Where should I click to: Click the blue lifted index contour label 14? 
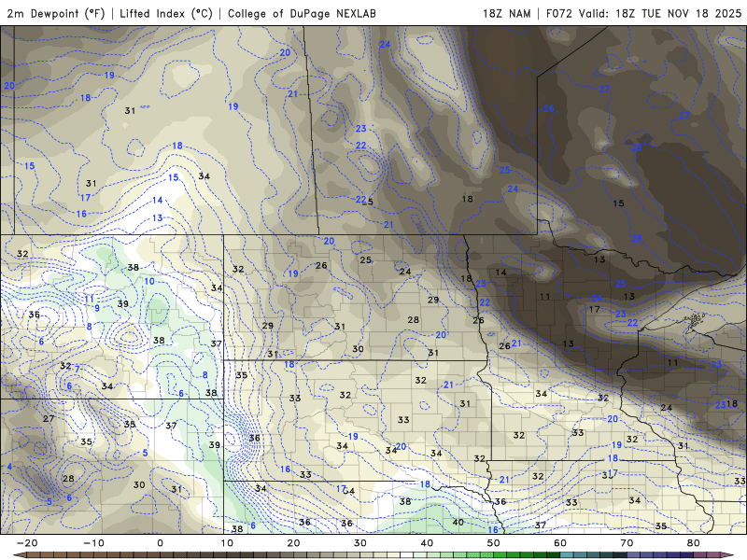click(158, 200)
